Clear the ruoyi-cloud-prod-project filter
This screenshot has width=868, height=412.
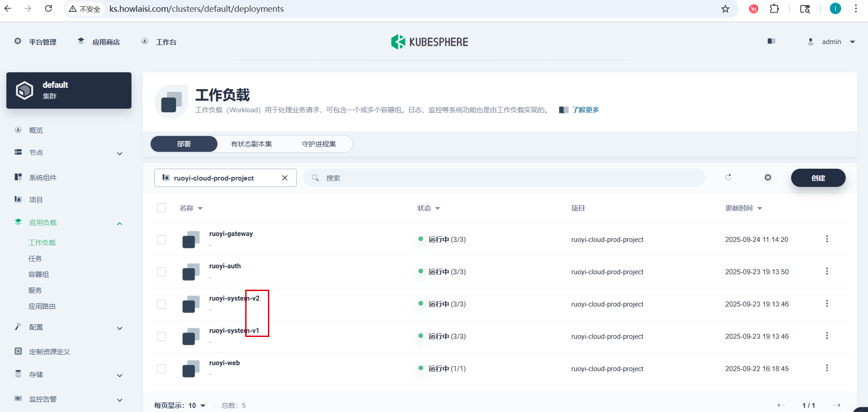285,178
